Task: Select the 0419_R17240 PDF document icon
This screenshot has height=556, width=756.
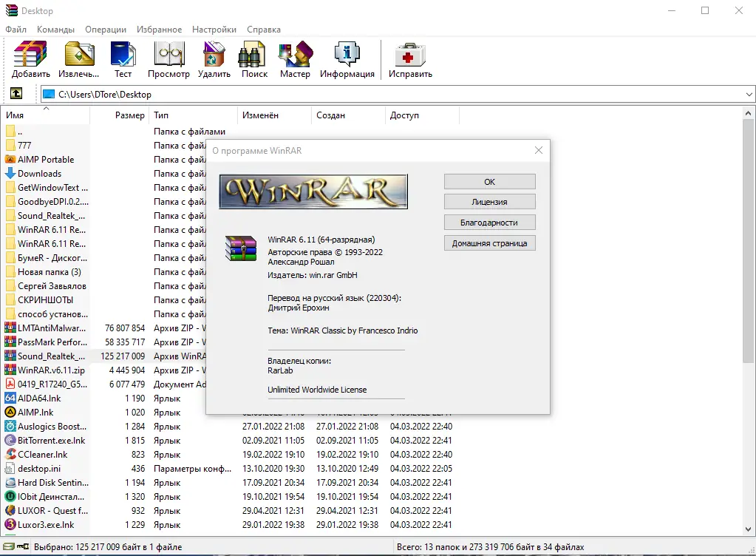Action: tap(10, 384)
